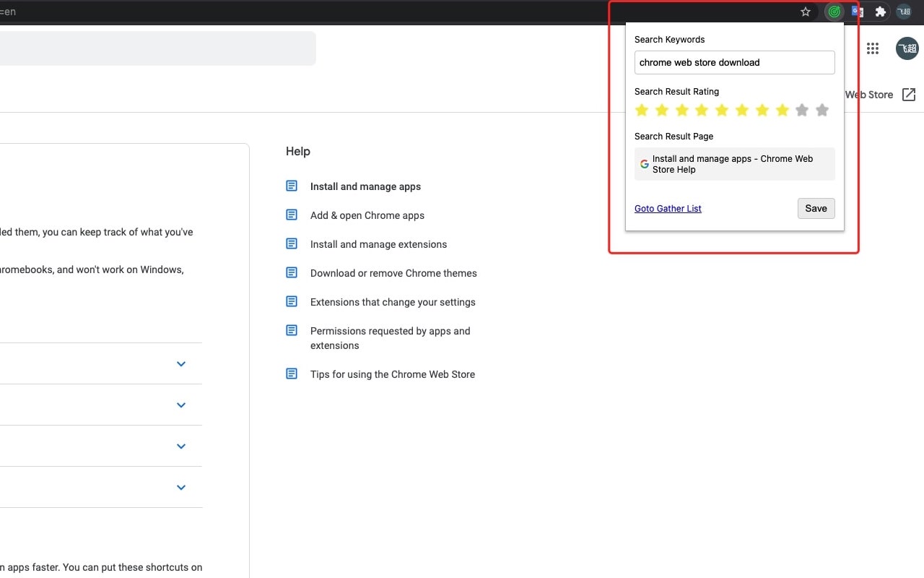The height and width of the screenshot is (578, 924).
Task: Click the Search Result Page entry box
Action: [735, 164]
